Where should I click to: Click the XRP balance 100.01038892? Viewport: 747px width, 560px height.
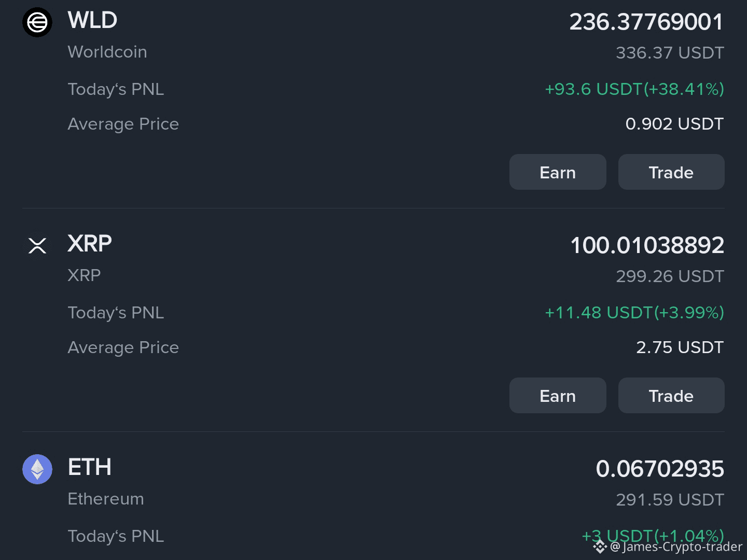[647, 245]
